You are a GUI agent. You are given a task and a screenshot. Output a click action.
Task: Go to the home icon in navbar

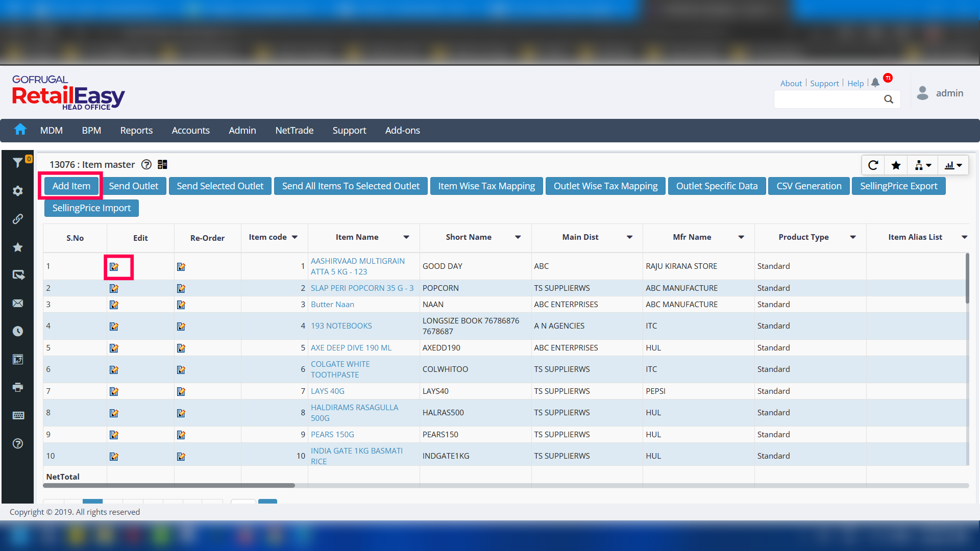pyautogui.click(x=20, y=130)
